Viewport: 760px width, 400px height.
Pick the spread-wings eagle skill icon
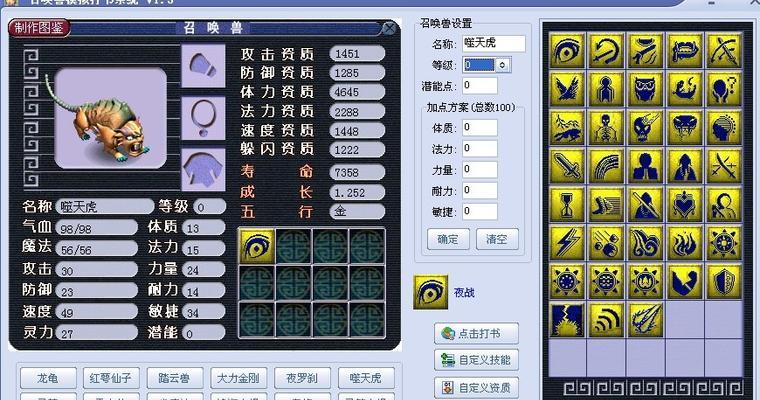(567, 89)
